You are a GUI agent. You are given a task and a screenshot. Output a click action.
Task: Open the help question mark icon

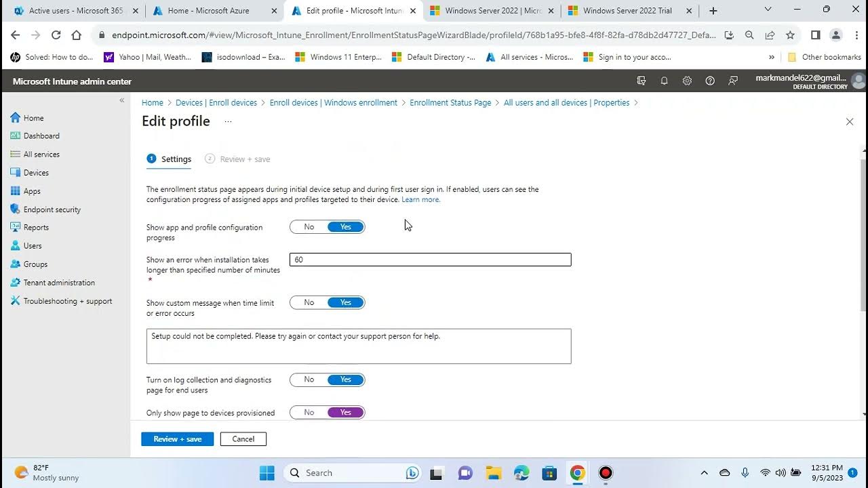pyautogui.click(x=710, y=81)
